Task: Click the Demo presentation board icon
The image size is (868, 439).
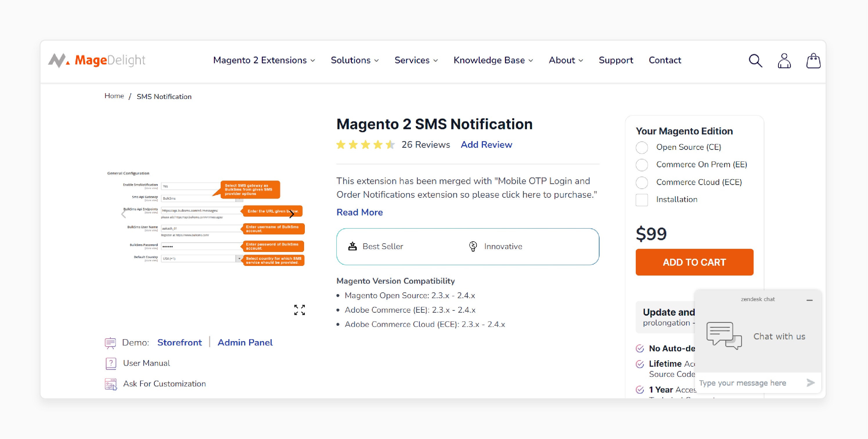Action: tap(110, 343)
